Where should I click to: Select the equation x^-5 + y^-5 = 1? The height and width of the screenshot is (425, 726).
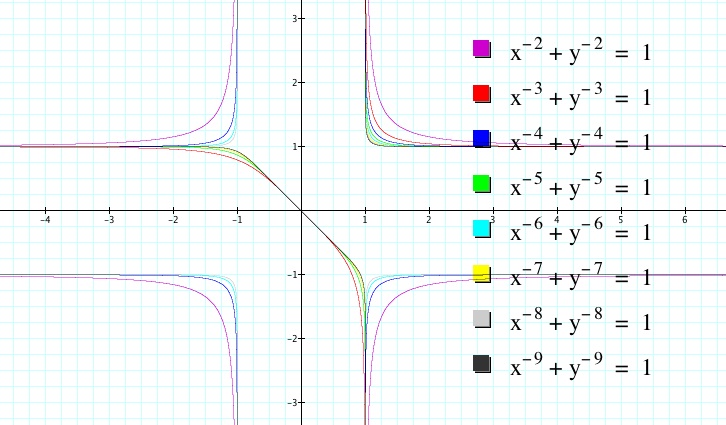(581, 186)
